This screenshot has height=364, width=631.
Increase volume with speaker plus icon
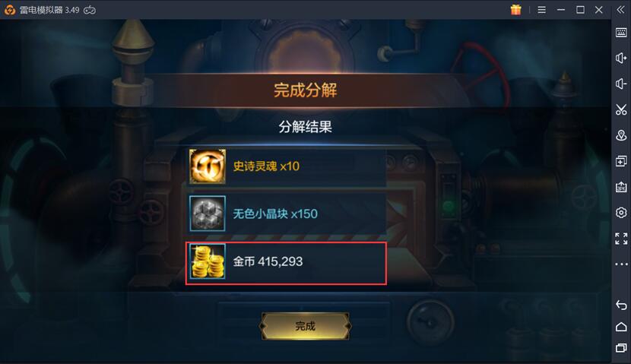tap(621, 59)
